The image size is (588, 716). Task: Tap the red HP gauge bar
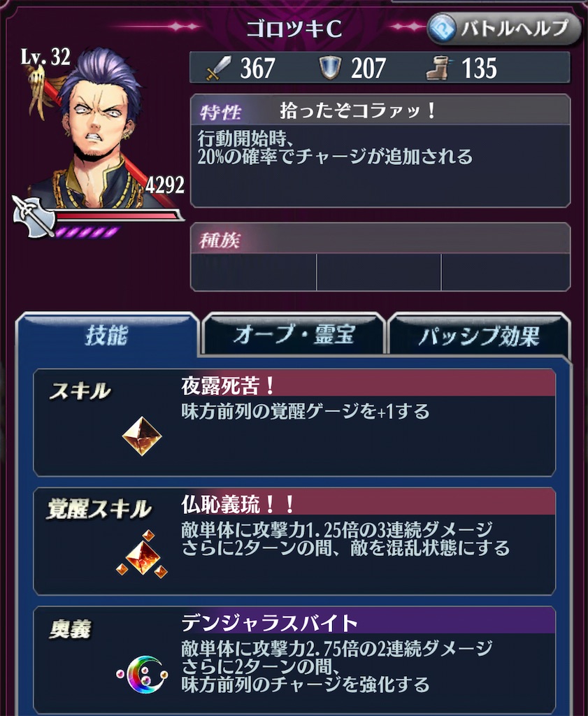[117, 215]
